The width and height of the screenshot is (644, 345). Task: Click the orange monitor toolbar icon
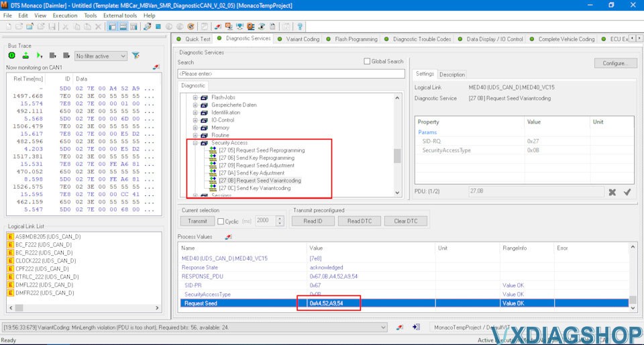pyautogui.click(x=229, y=27)
